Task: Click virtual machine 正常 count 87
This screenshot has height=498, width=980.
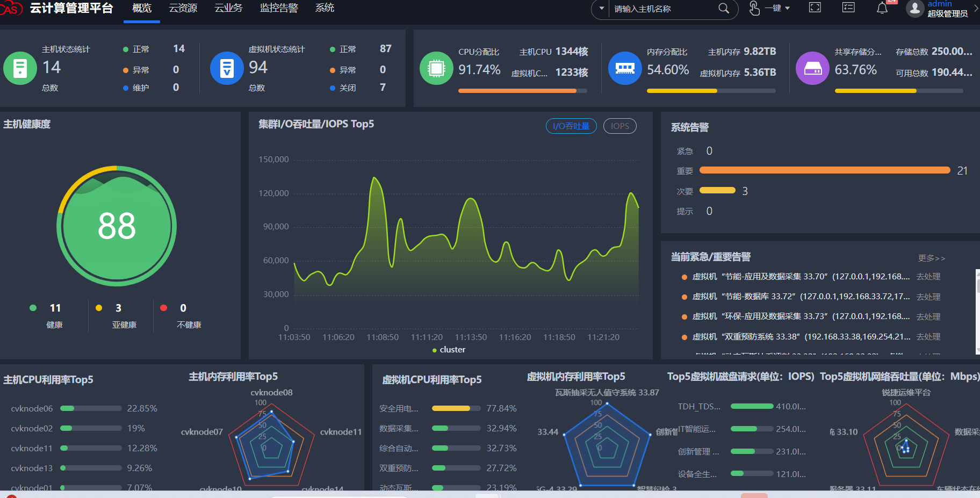Action: coord(386,49)
